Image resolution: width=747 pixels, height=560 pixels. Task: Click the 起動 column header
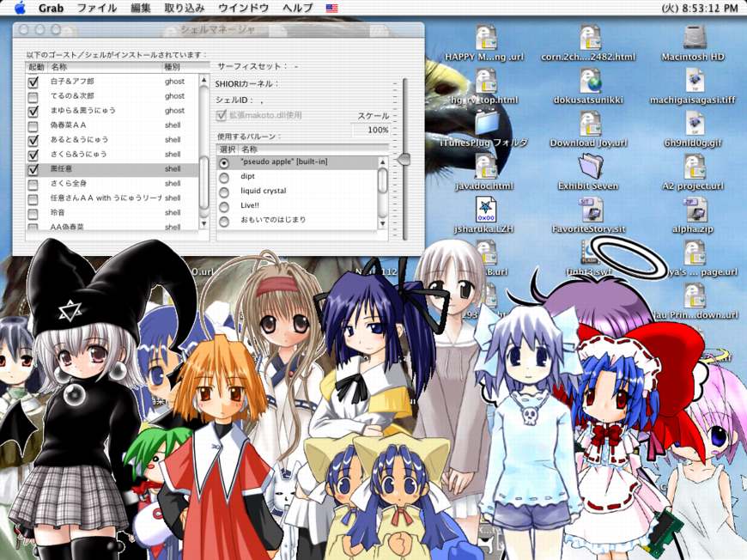tap(36, 67)
